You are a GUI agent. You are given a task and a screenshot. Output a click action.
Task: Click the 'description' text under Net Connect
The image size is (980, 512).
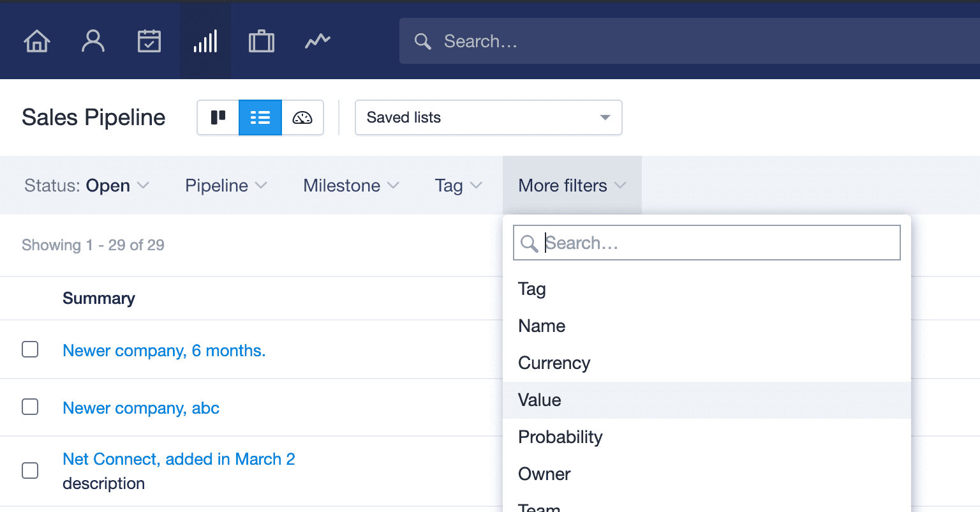pyautogui.click(x=103, y=483)
